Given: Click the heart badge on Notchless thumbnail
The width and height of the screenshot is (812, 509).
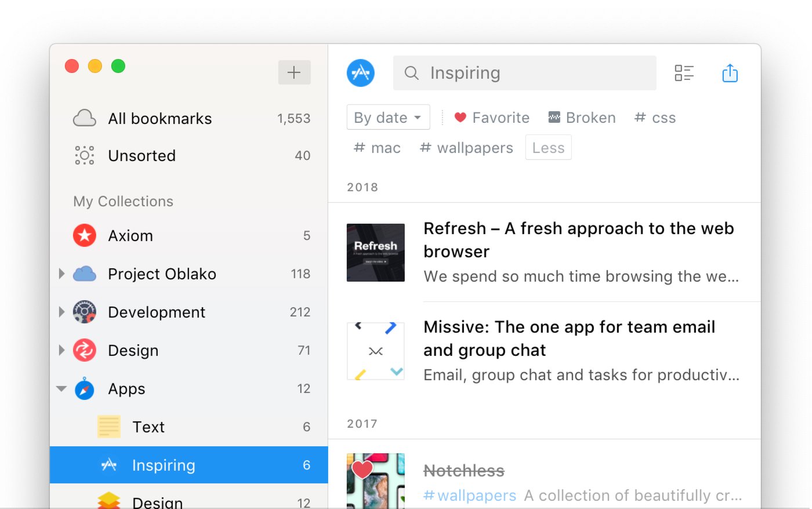Looking at the screenshot, I should 362,469.
